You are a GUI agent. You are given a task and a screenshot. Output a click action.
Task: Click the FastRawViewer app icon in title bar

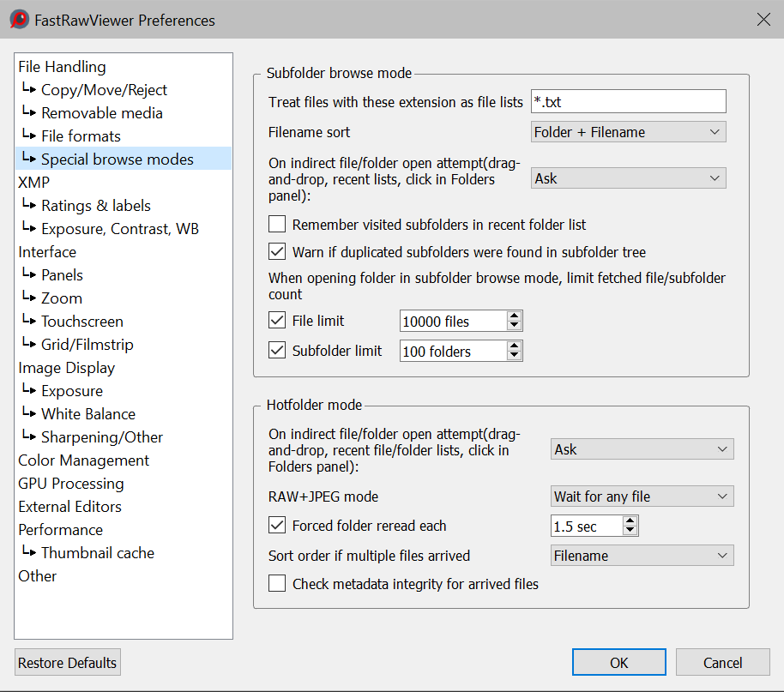pyautogui.click(x=19, y=19)
